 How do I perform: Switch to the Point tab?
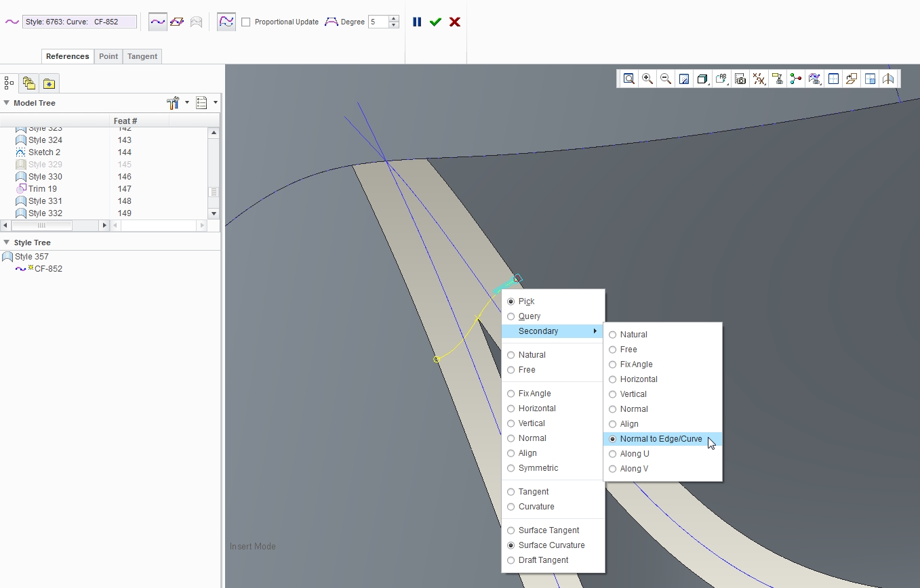coord(108,56)
